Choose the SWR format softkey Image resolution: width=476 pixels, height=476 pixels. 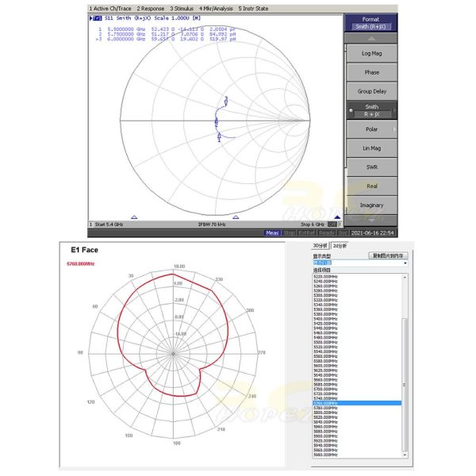tap(371, 167)
